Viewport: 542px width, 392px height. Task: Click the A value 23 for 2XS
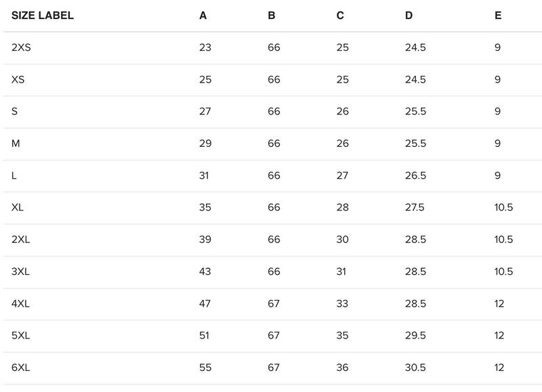(x=206, y=48)
